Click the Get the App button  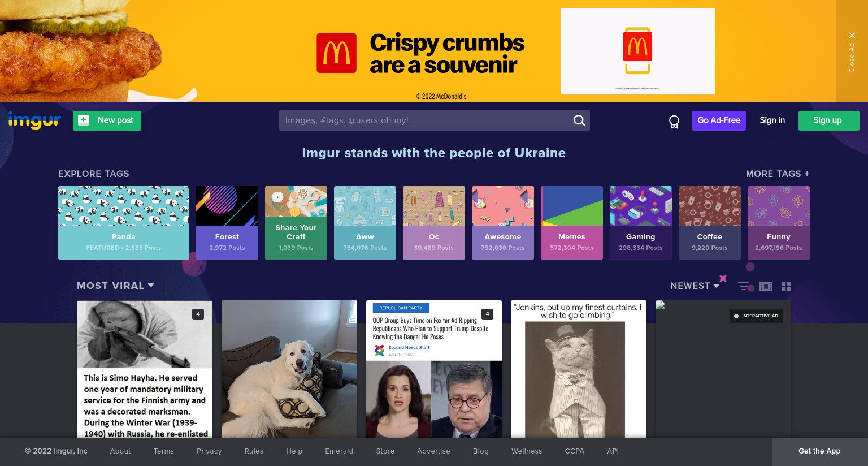(x=819, y=451)
